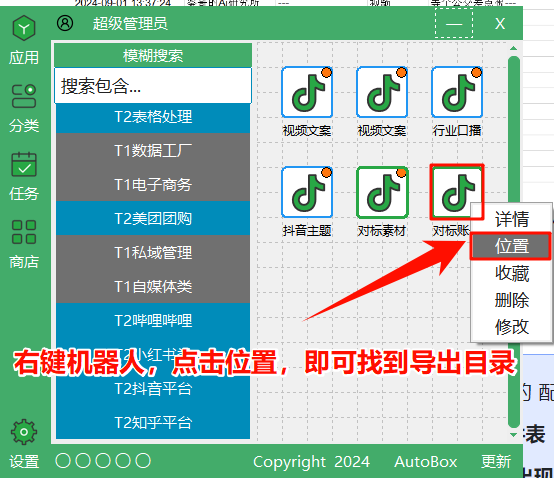554x478 pixels.
Task: Click the third page indicator circle
Action: click(x=103, y=461)
